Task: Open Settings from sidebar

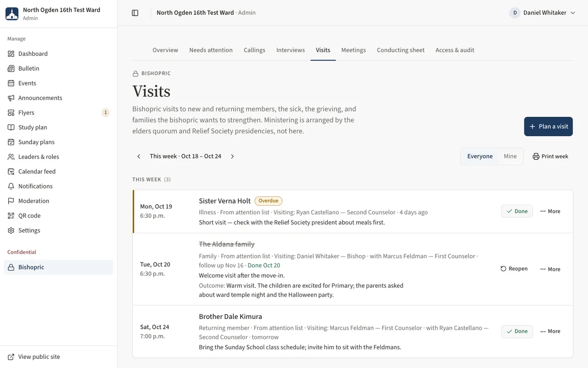Action: (59, 230)
